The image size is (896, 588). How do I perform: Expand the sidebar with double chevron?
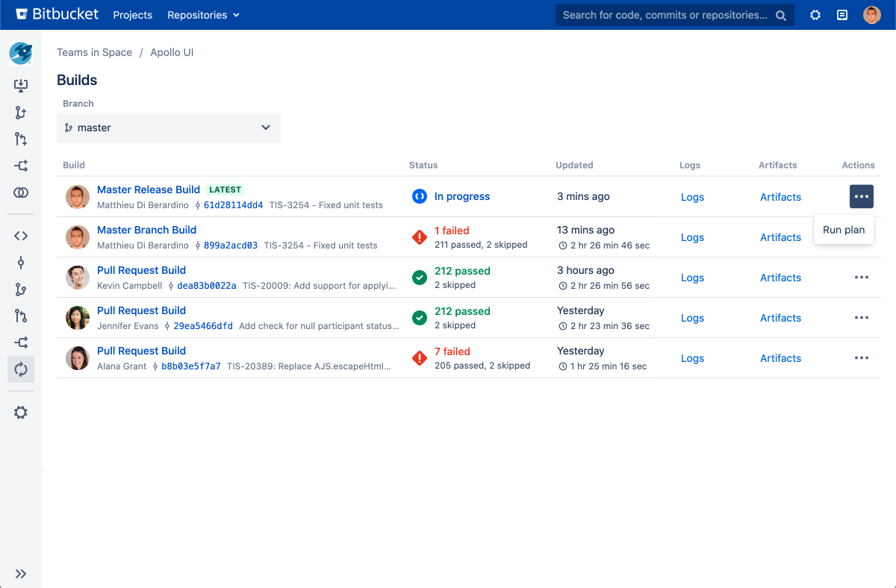pyautogui.click(x=21, y=574)
